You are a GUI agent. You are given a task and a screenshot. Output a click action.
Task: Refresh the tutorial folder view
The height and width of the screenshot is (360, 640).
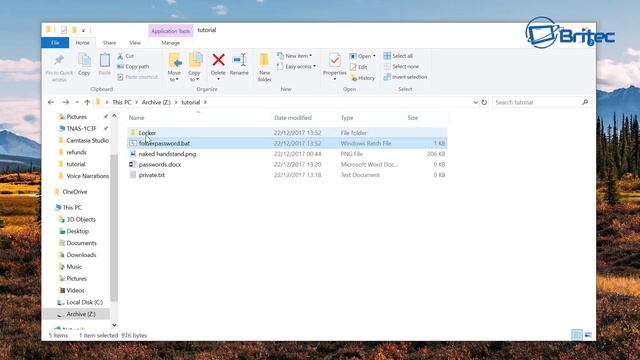click(x=484, y=102)
